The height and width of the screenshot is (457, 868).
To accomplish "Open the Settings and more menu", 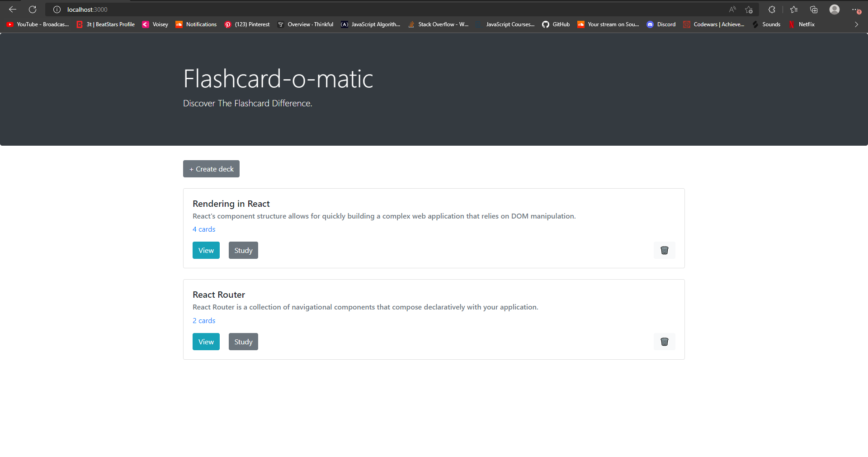I will point(855,10).
